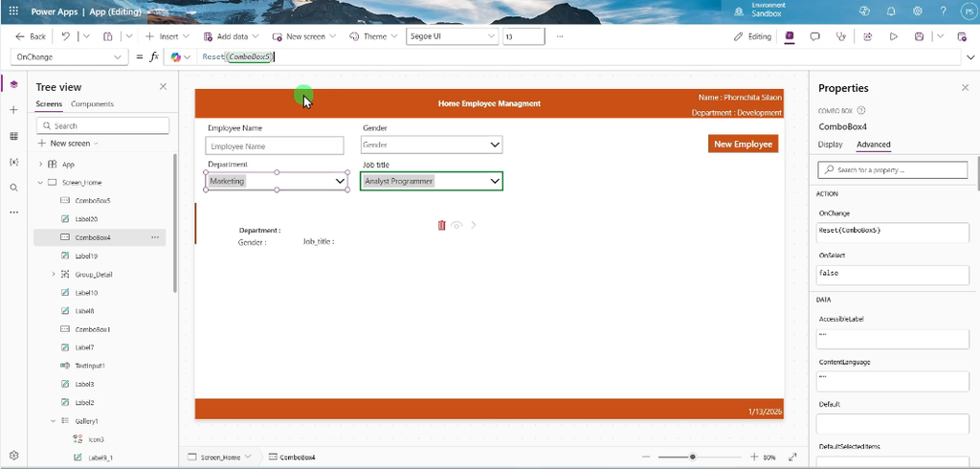Screen dimensions: 980x469
Task: Click the eye view icon in gallery
Action: (x=457, y=225)
